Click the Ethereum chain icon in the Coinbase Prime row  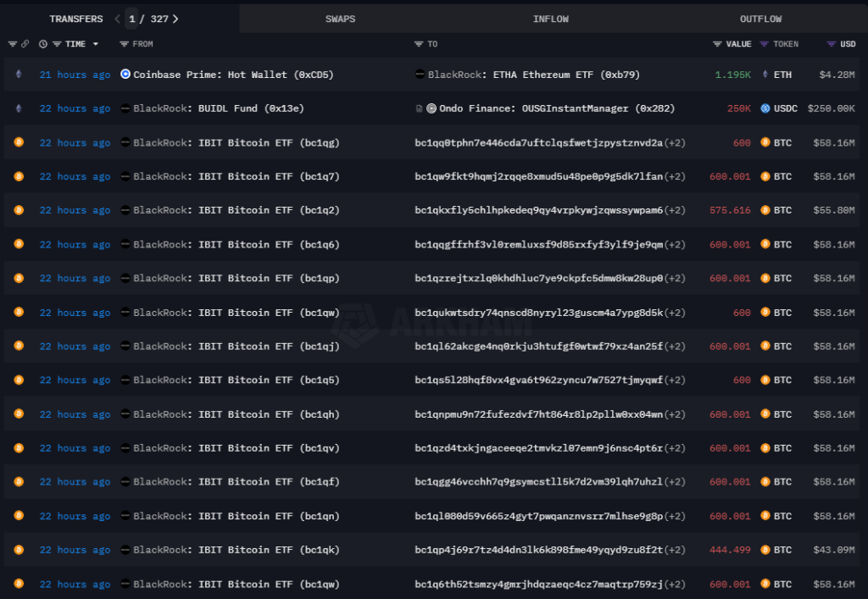click(x=19, y=74)
